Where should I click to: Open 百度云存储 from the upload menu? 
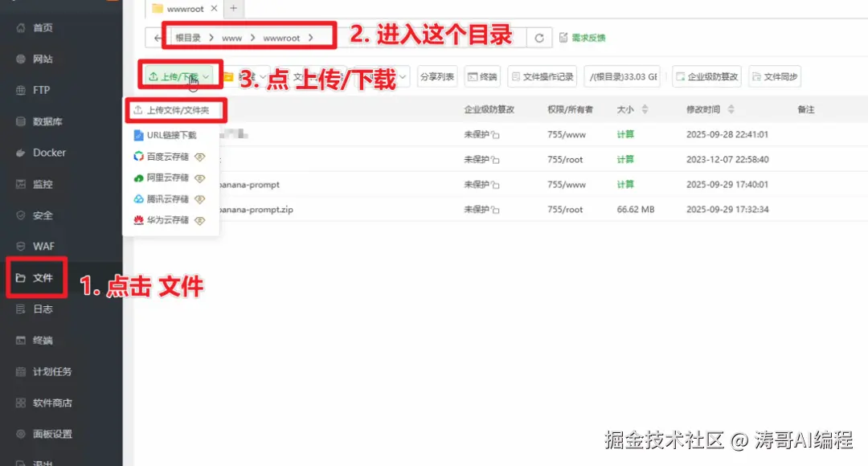click(x=171, y=156)
